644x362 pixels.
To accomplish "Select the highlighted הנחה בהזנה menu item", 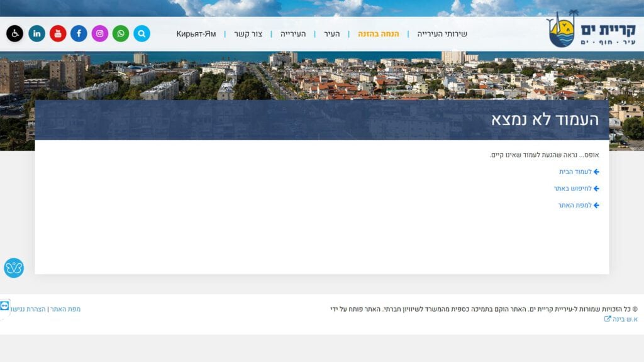I will 379,34.
